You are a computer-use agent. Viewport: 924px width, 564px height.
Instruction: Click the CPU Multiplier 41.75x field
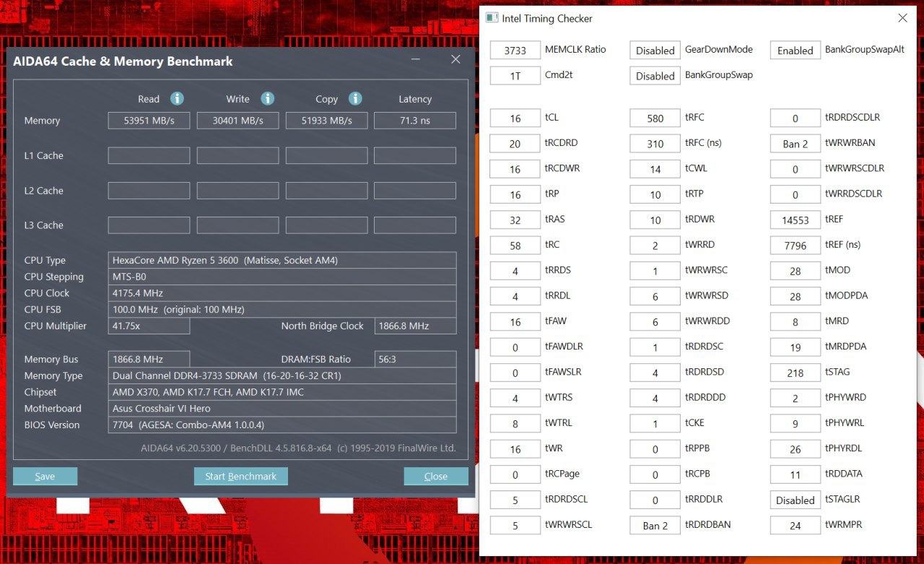[x=149, y=326]
